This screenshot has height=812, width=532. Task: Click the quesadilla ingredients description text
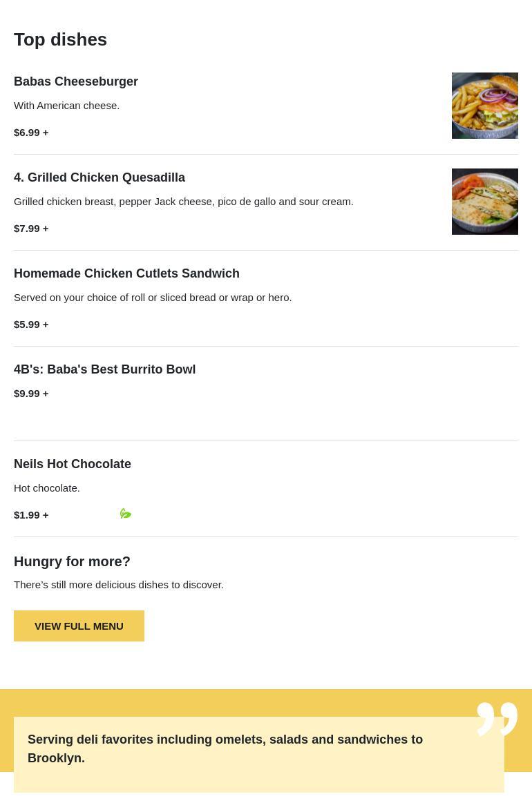(183, 201)
